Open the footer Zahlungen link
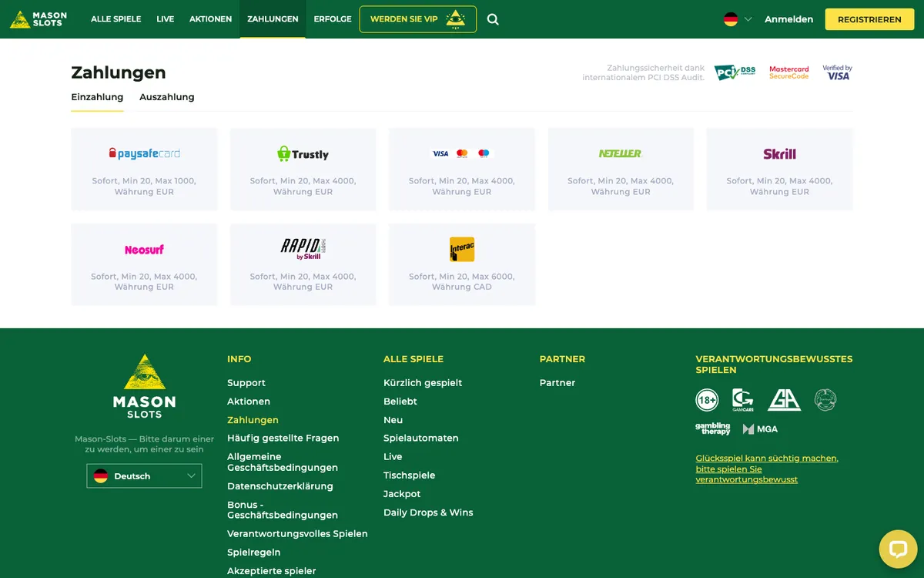924x578 pixels. (253, 420)
